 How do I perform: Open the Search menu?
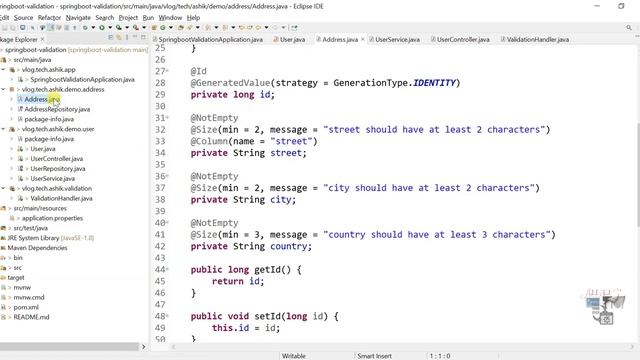click(104, 18)
